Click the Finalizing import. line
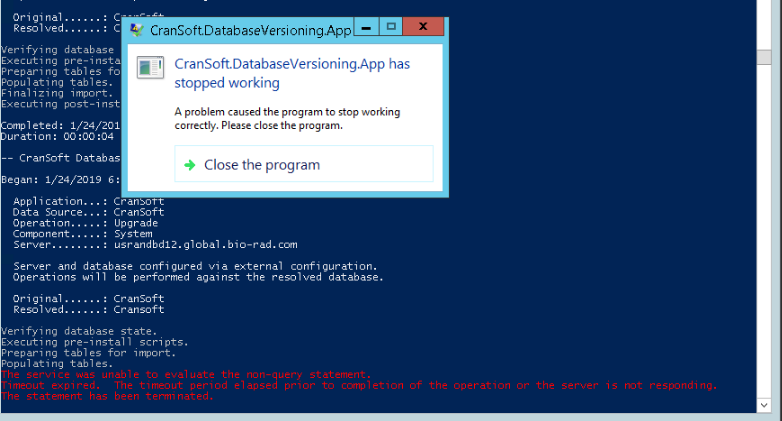 (57, 93)
